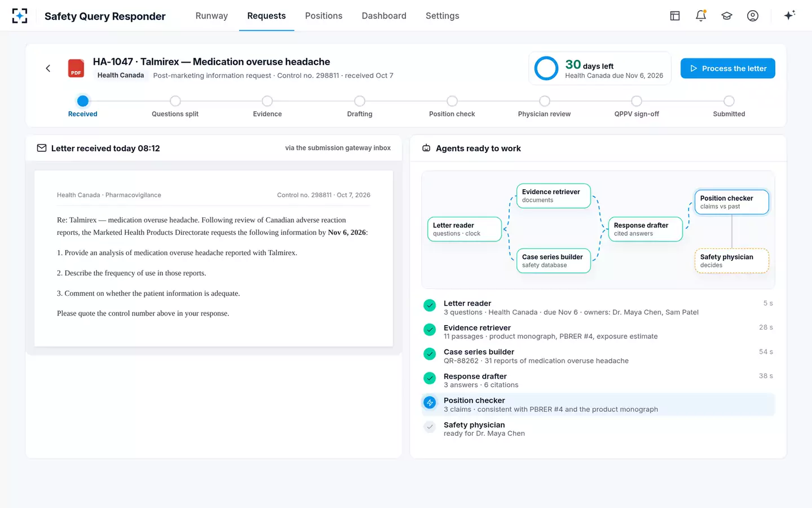Image resolution: width=812 pixels, height=508 pixels.
Task: Select the Response drafter node in the diagram
Action: (646, 229)
